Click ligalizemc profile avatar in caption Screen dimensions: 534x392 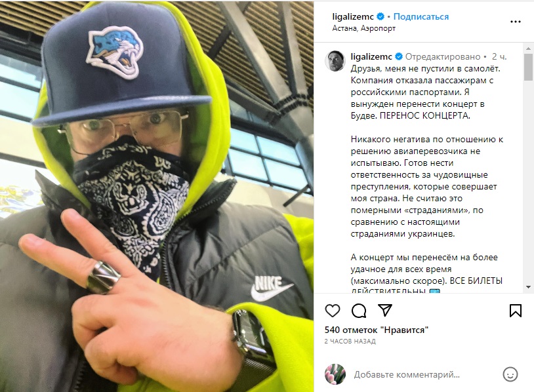[x=335, y=62]
